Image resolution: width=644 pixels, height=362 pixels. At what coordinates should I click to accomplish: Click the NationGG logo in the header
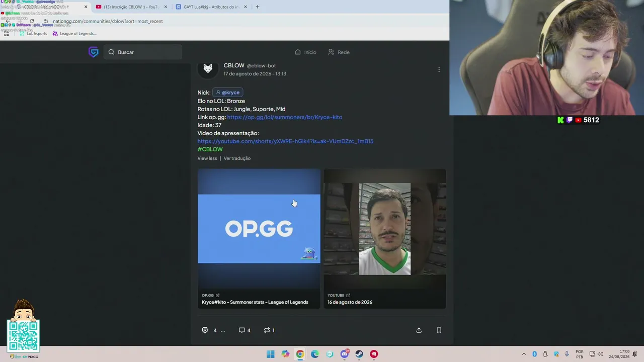pyautogui.click(x=93, y=52)
